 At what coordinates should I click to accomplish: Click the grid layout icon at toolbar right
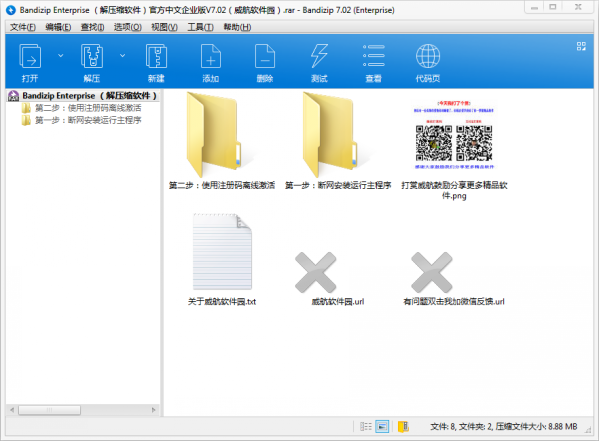[x=581, y=46]
